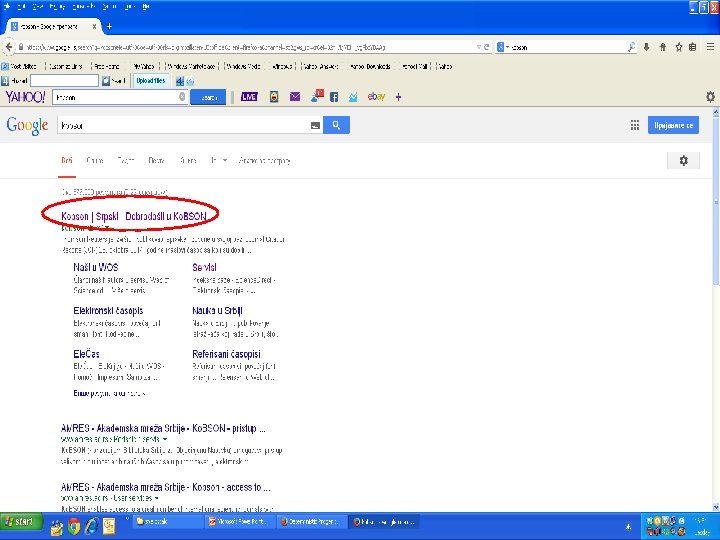Switch to the fifth Google results tab

188,161
